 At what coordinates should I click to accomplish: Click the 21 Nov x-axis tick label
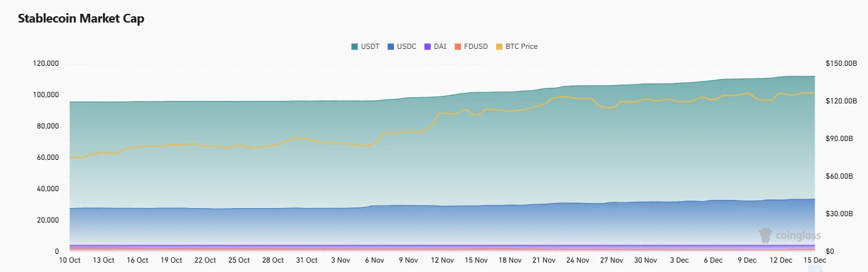point(544,260)
